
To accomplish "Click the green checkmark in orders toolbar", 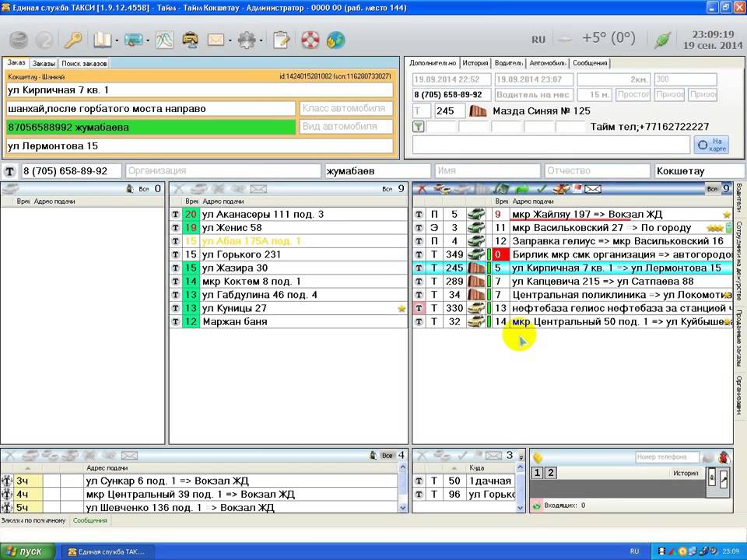I will tap(542, 189).
